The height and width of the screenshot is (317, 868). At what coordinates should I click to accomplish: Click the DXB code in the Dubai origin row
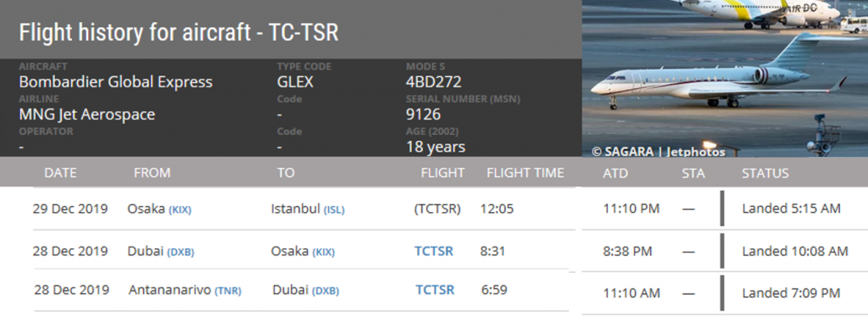pyautogui.click(x=181, y=253)
